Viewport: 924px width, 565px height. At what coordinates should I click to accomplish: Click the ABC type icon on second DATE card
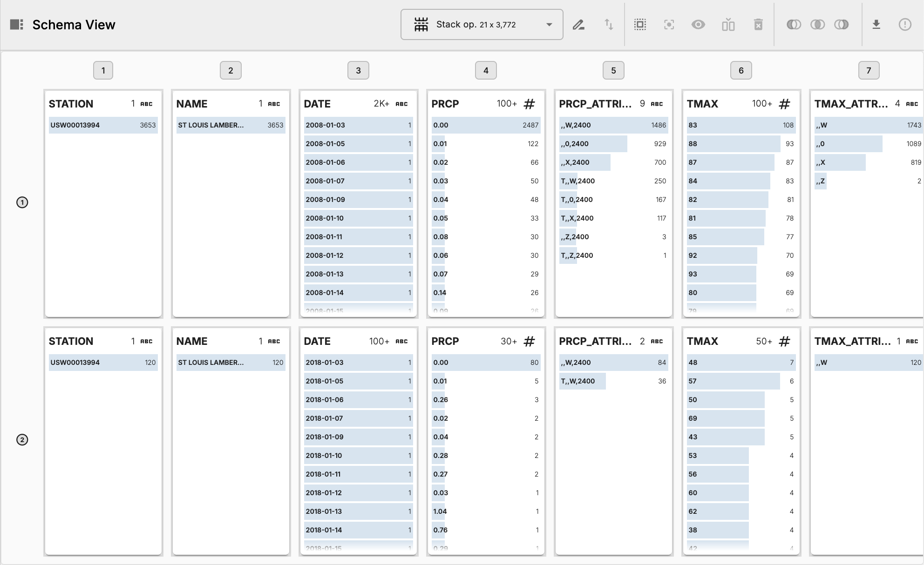point(401,341)
